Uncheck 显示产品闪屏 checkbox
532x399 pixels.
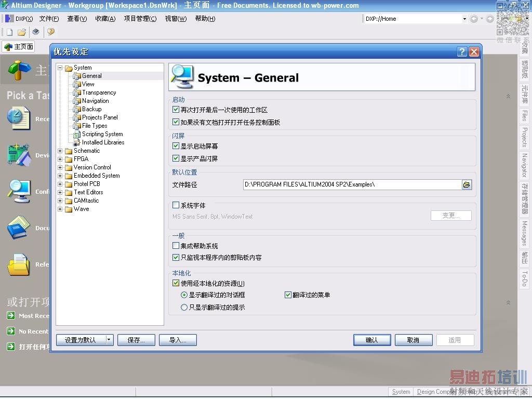tap(176, 158)
